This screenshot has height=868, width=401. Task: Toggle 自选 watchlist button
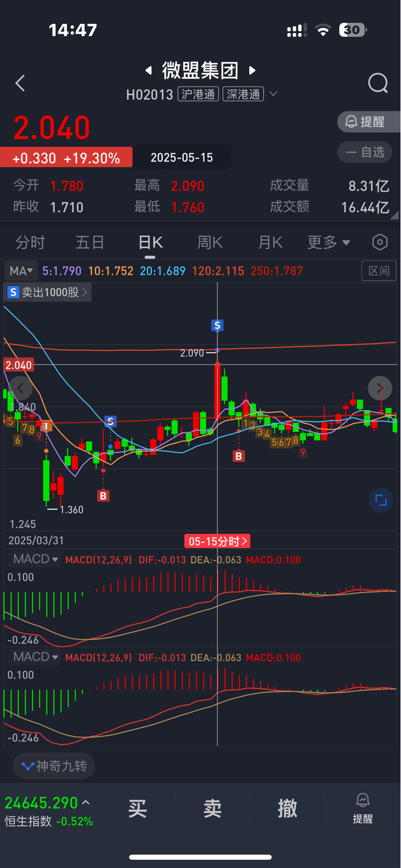pos(364,152)
